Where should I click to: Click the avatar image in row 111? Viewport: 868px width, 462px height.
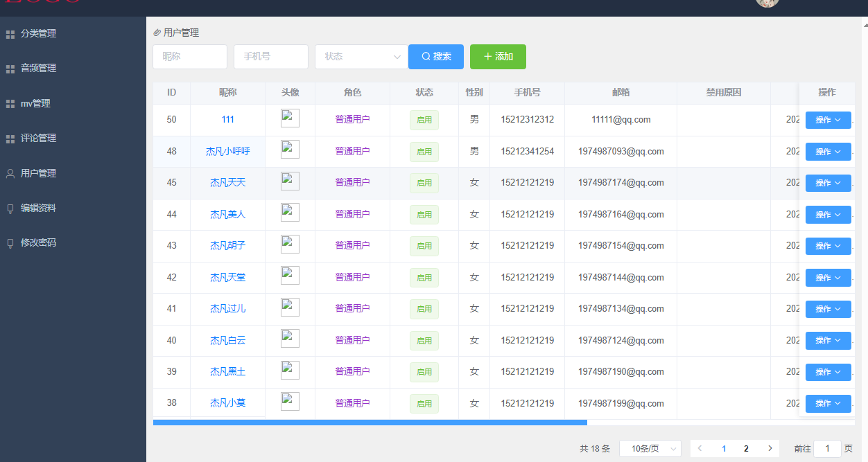[290, 118]
